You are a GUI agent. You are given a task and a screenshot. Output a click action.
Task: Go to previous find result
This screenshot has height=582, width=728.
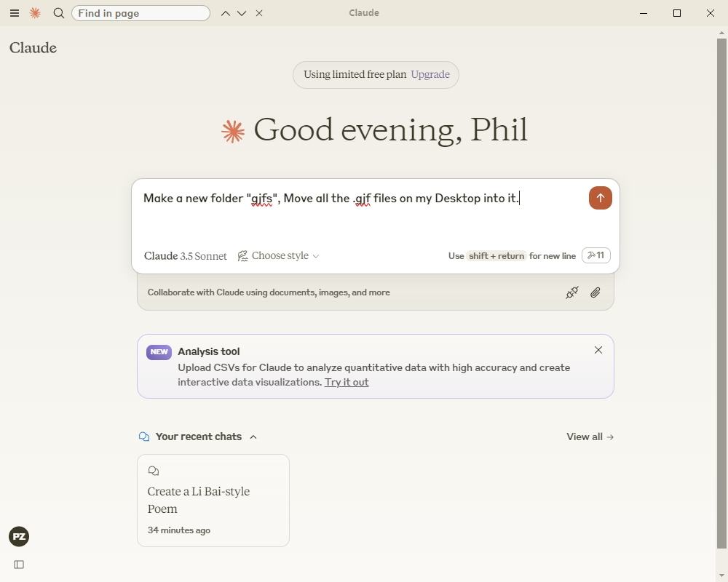pyautogui.click(x=226, y=13)
